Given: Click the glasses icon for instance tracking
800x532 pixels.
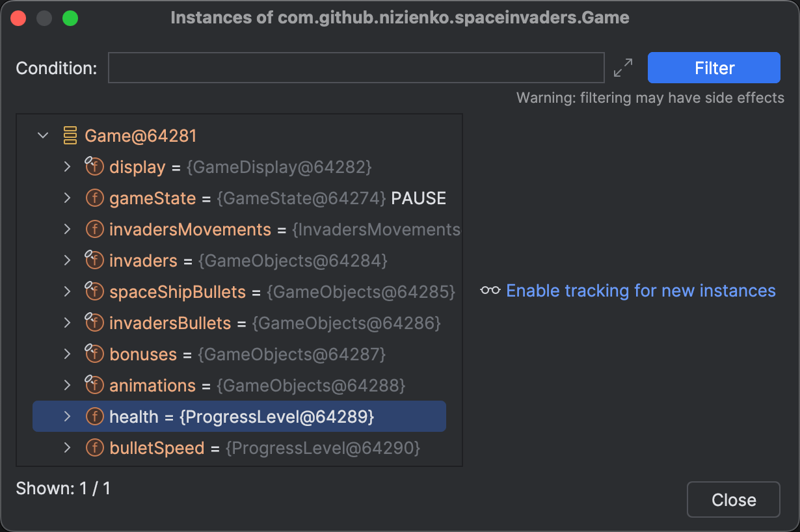Looking at the screenshot, I should pyautogui.click(x=490, y=291).
